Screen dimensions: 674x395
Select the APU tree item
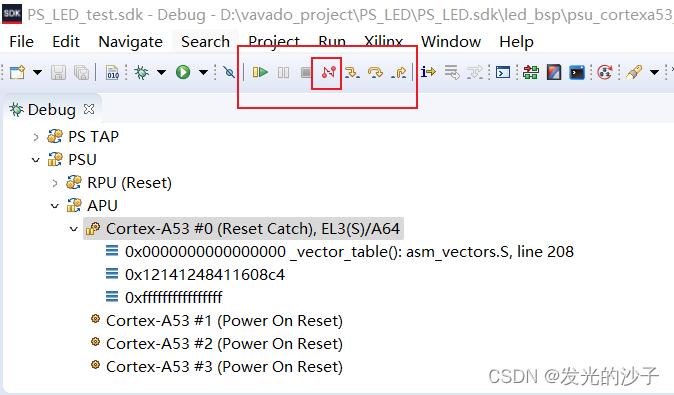pos(92,205)
